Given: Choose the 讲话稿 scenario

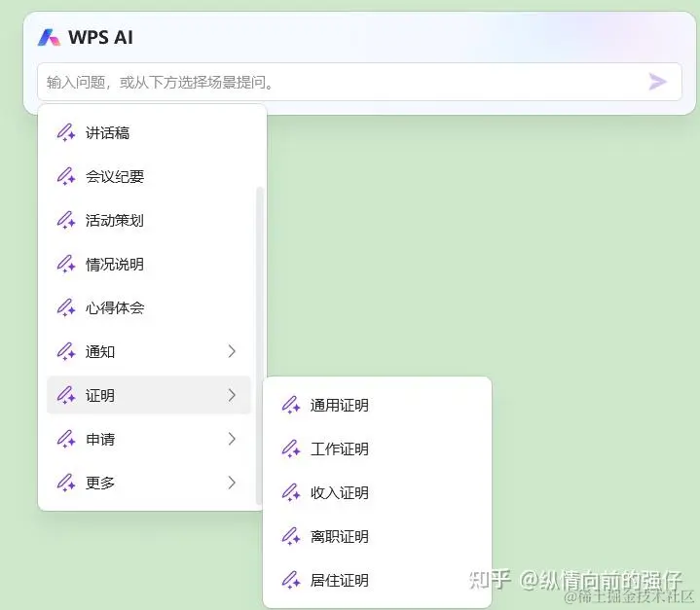Looking at the screenshot, I should point(108,133).
